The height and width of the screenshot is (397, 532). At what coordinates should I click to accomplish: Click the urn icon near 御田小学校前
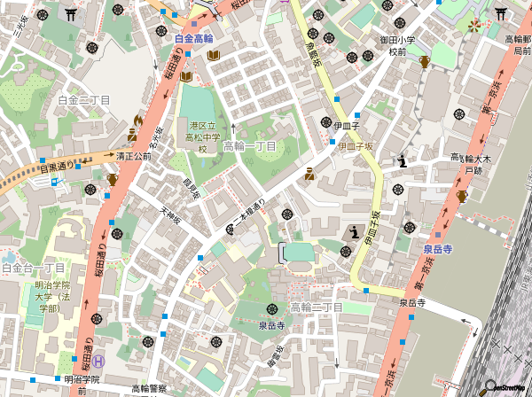425,62
